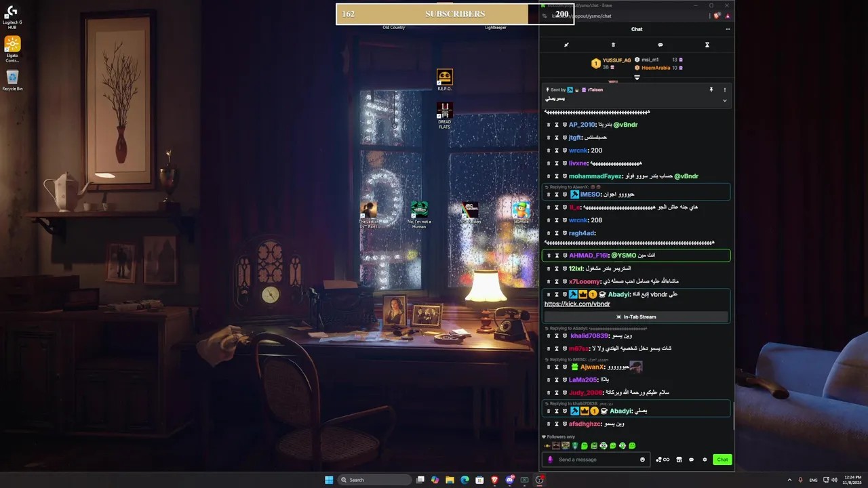Click the subscribers goal progress bar overlay
Screen dimensions: 868x488
tap(455, 14)
